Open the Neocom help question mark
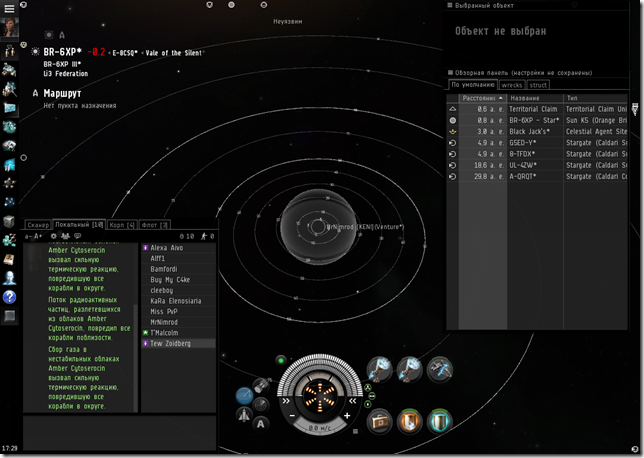 9,297
